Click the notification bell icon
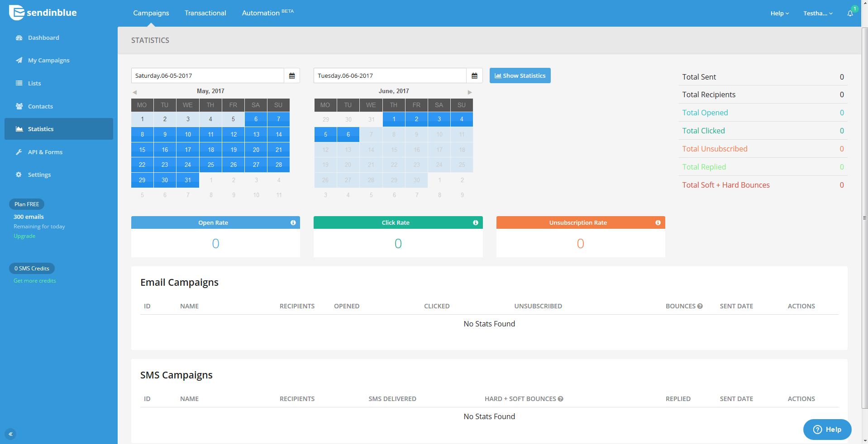Image resolution: width=868 pixels, height=444 pixels. pyautogui.click(x=850, y=13)
